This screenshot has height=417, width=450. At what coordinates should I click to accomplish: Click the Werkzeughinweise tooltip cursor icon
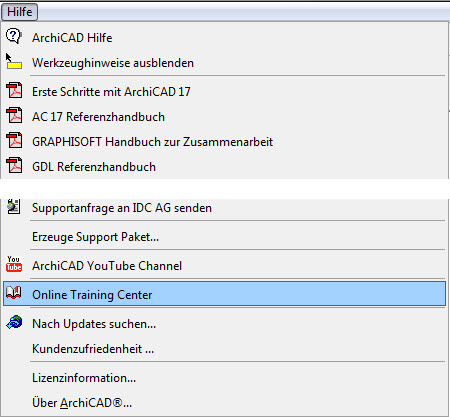click(x=14, y=61)
